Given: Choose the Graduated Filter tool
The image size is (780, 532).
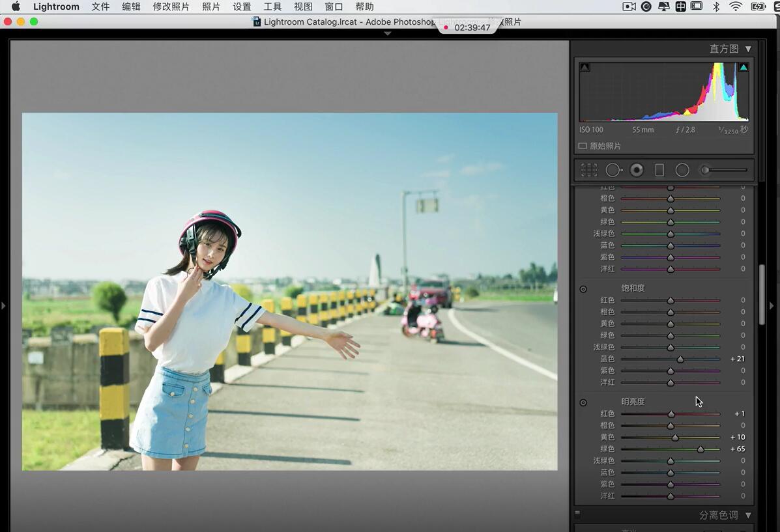Looking at the screenshot, I should [659, 170].
